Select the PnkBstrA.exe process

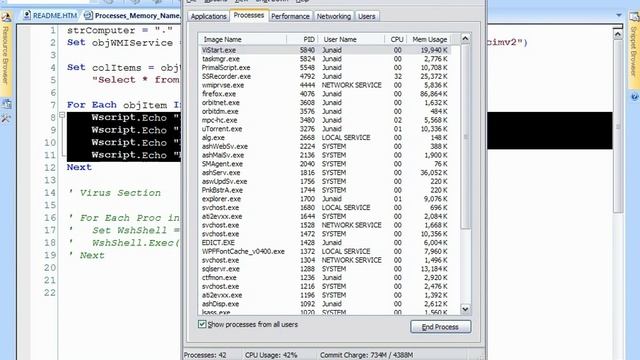325,190
